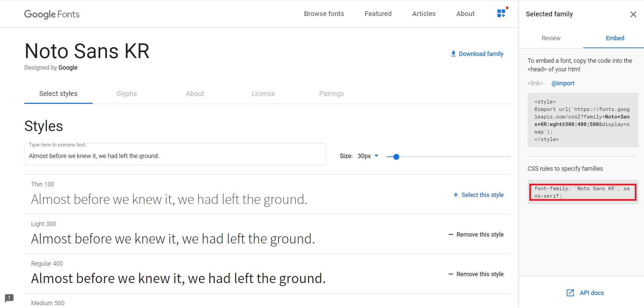Click the Thin 100 preview sentence
This screenshot has width=644, height=308.
pos(169,199)
